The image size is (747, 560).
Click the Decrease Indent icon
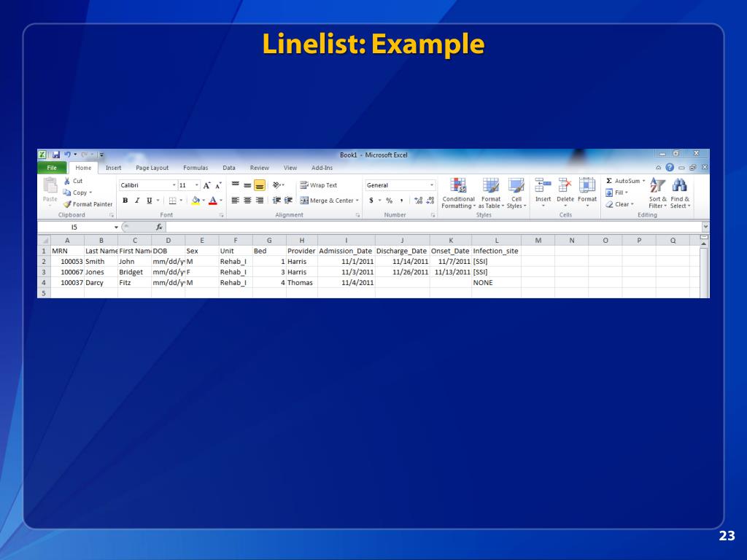[x=276, y=201]
